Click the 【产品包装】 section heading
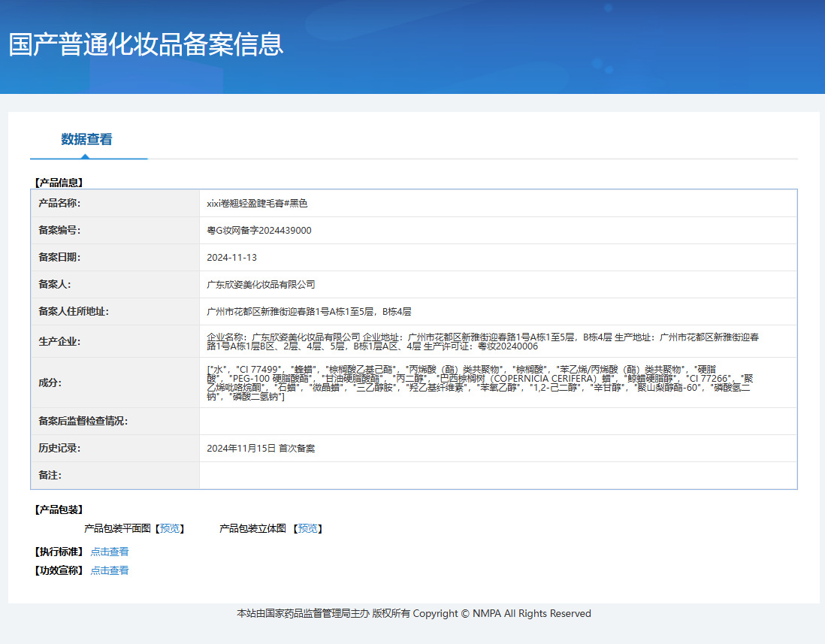Viewport: 825px width, 644px height. [x=59, y=509]
